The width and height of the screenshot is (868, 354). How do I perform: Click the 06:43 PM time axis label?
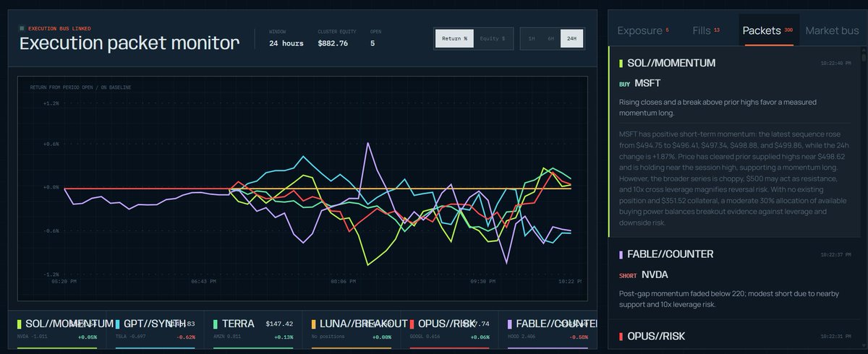203,280
